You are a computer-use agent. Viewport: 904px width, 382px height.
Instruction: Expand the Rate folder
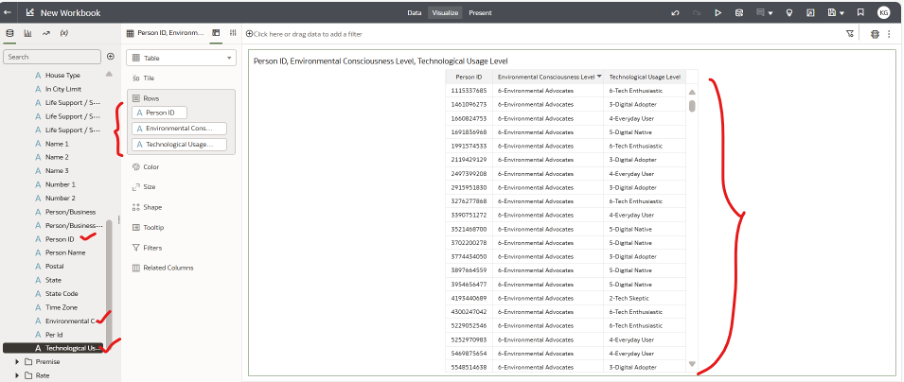(x=17, y=376)
